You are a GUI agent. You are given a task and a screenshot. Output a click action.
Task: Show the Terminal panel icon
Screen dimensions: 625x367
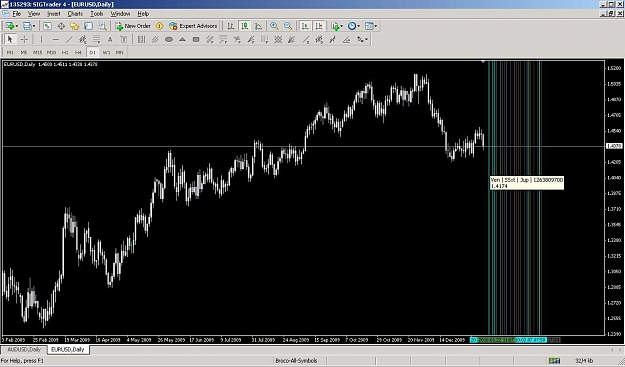[x=88, y=26]
